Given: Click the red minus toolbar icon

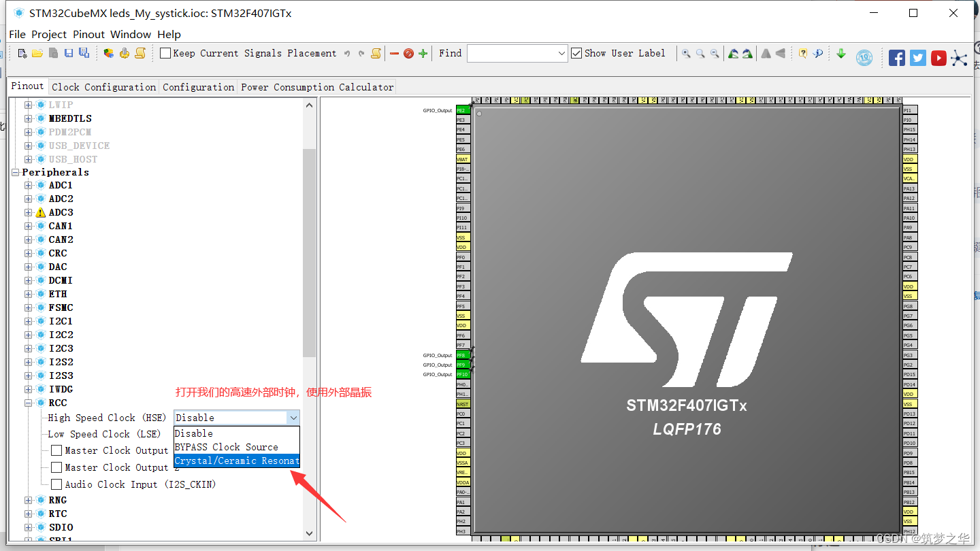Looking at the screenshot, I should click(394, 53).
